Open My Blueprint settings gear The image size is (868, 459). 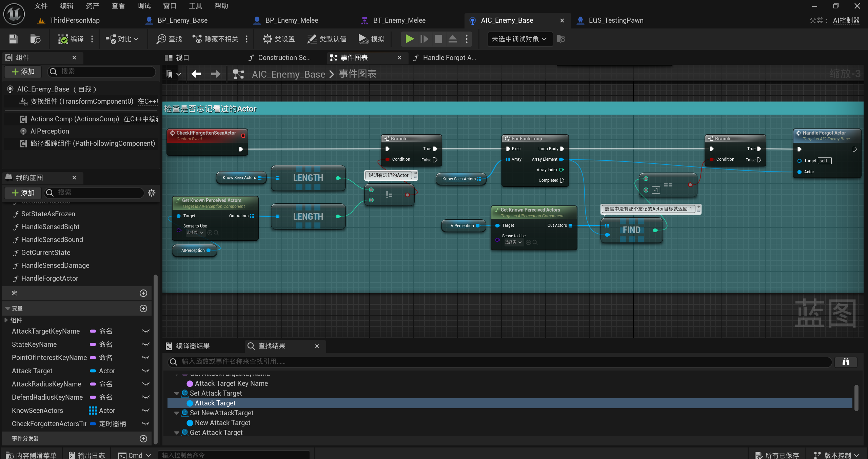[152, 193]
